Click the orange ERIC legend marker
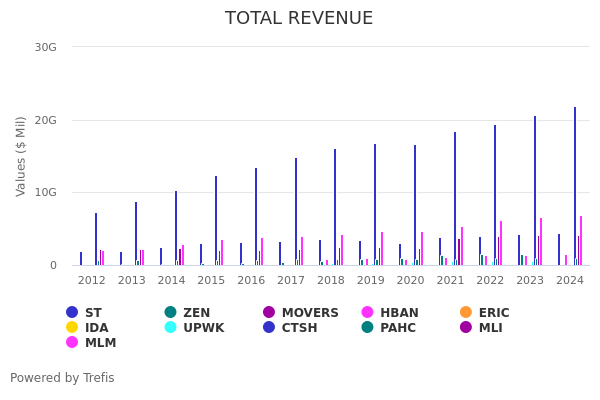The image size is (600, 400). click(466, 313)
